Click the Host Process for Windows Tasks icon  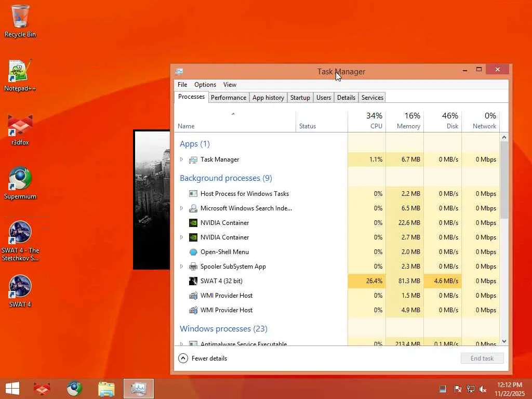[193, 194]
